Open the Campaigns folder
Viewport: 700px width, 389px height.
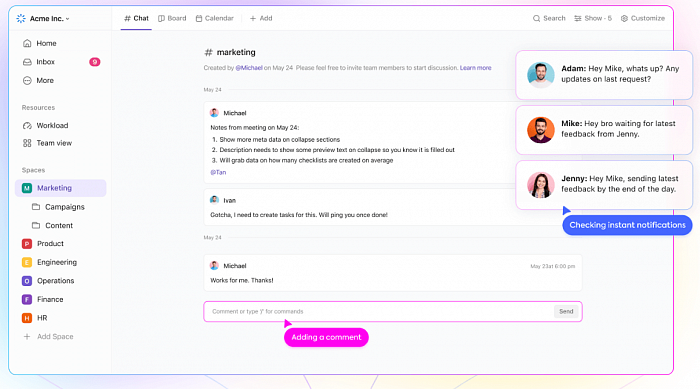pos(65,207)
